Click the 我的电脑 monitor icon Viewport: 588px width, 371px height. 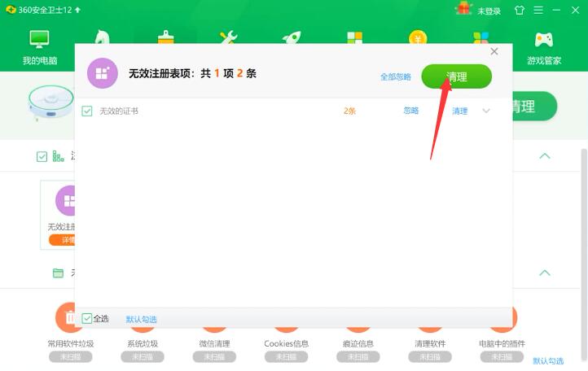click(x=39, y=39)
